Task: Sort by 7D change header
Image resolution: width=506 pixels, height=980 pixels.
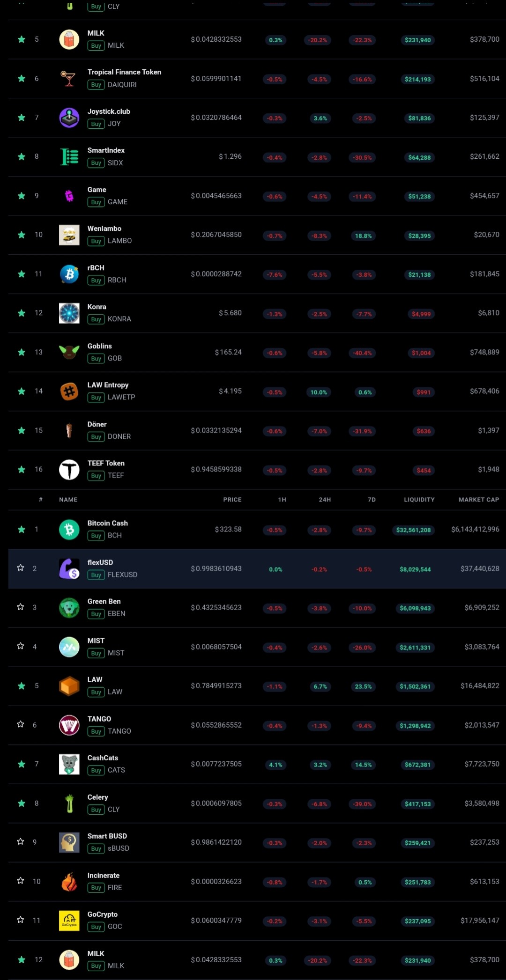Action: pos(372,500)
